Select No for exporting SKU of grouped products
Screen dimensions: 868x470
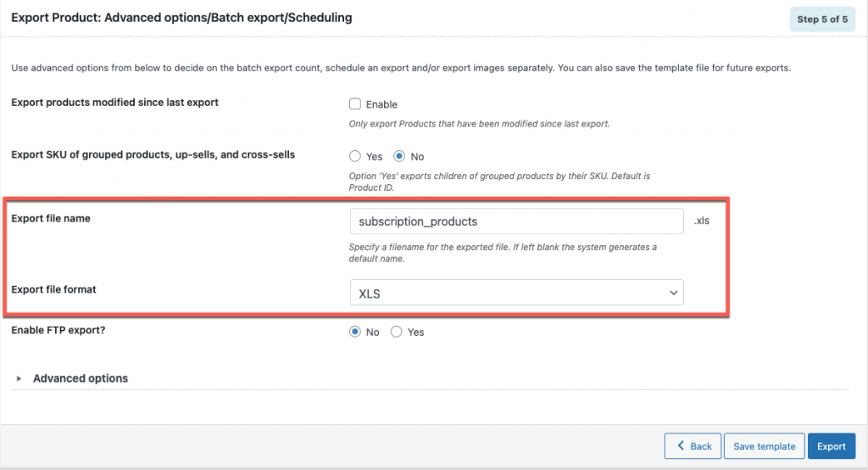click(x=399, y=156)
